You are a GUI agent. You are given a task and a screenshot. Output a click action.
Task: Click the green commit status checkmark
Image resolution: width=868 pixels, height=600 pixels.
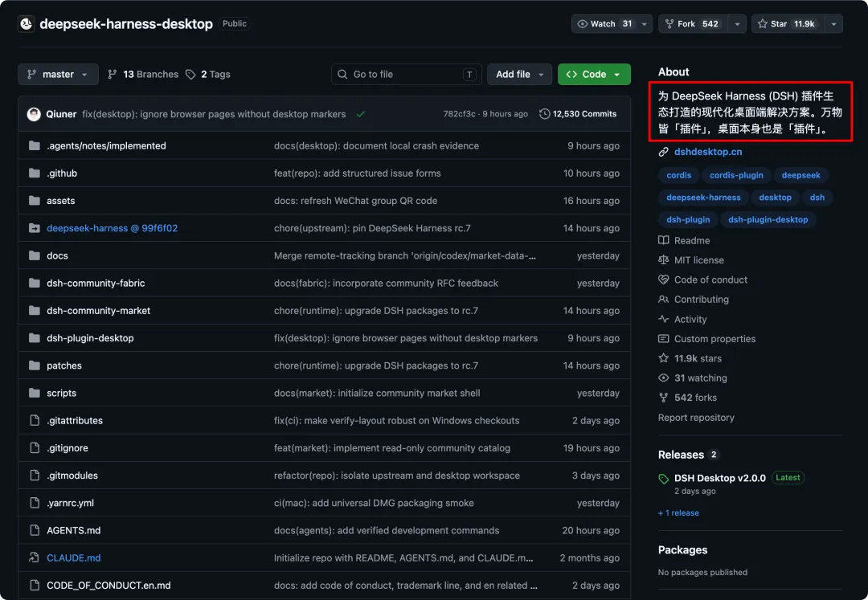(x=361, y=114)
